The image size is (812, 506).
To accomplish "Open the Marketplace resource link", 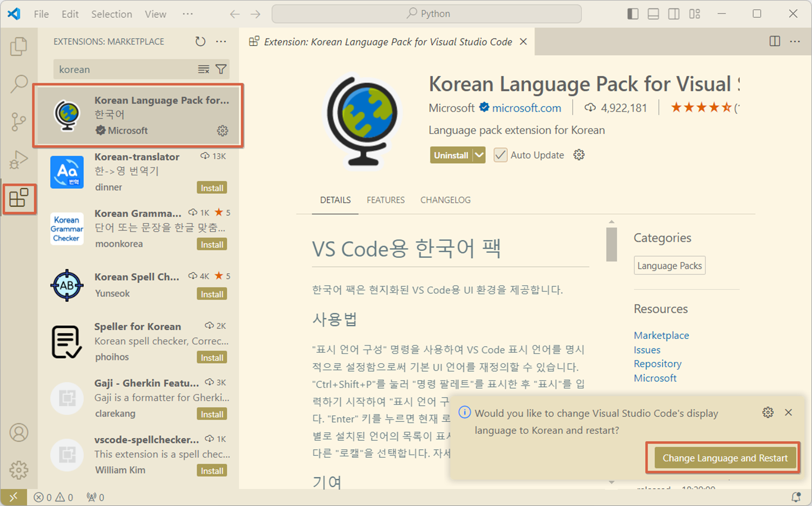I will point(661,335).
